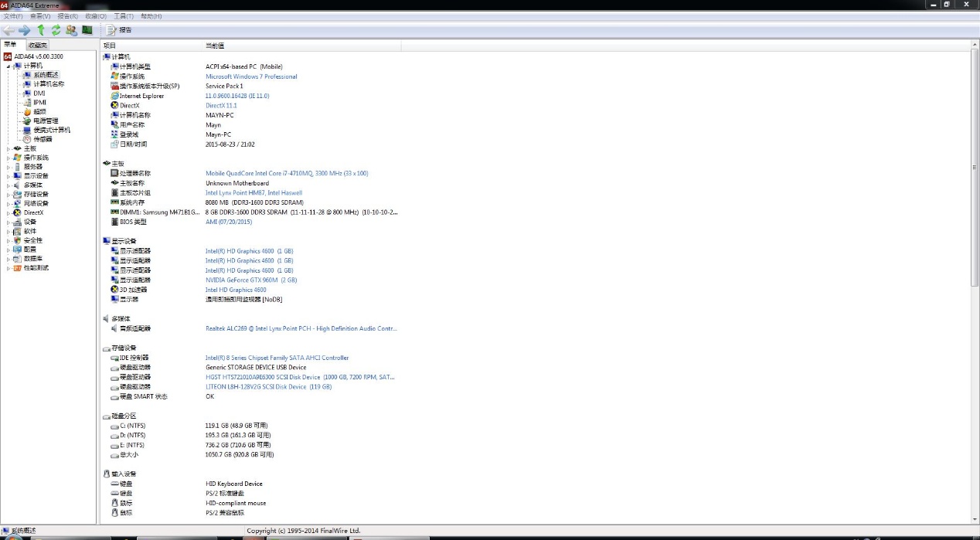980x540 pixels.
Task: Click the 安全性 security shield icon
Action: point(17,240)
